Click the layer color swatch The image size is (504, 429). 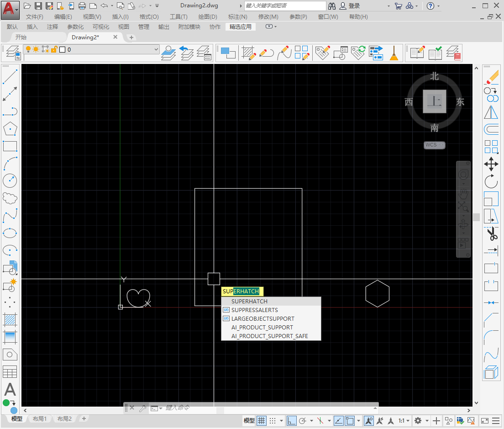click(63, 49)
